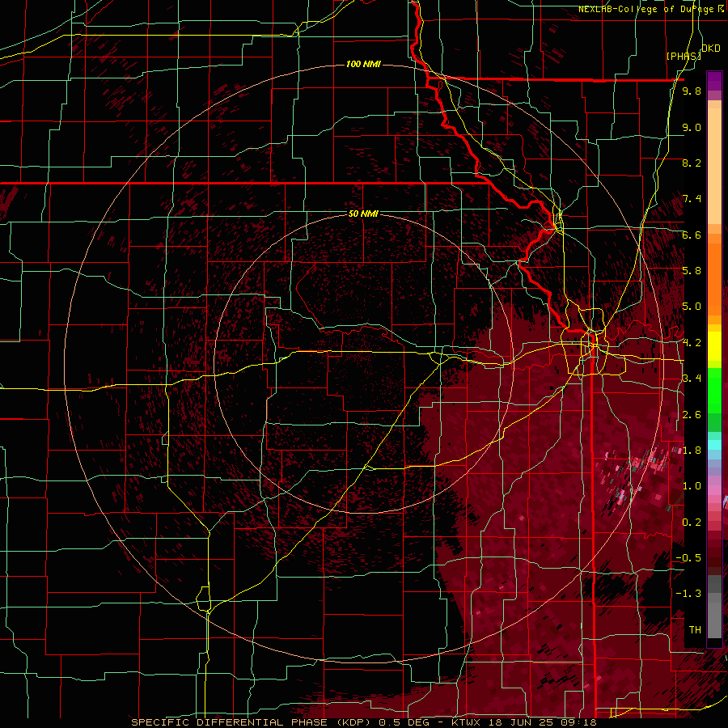
Task: Click the 0.2 value on the color scale
Action: pos(692,523)
